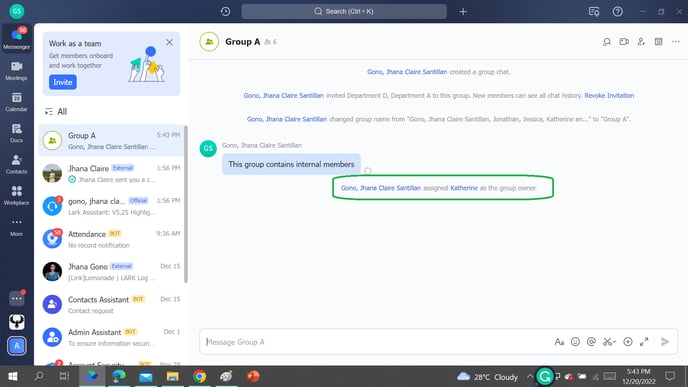
Task: Click Gono, Jhana Claire Santillan in created message
Action: click(407, 72)
